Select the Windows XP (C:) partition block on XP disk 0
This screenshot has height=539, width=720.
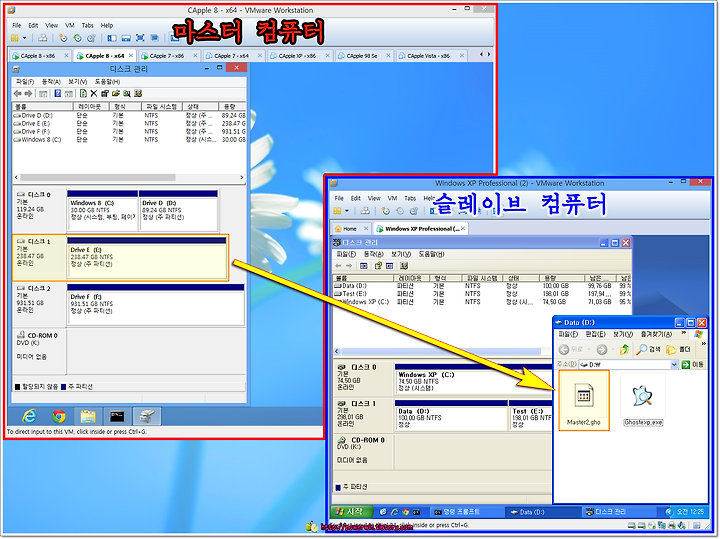pos(473,379)
